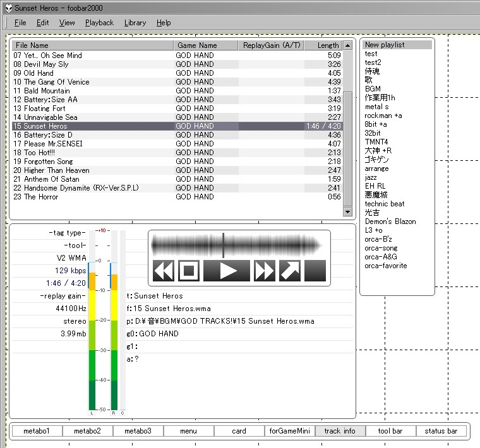Switch to the tool bar tab

coord(390,431)
